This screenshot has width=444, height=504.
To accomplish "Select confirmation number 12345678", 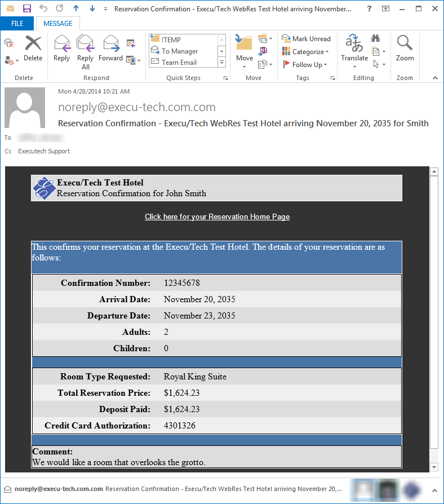I will point(182,283).
